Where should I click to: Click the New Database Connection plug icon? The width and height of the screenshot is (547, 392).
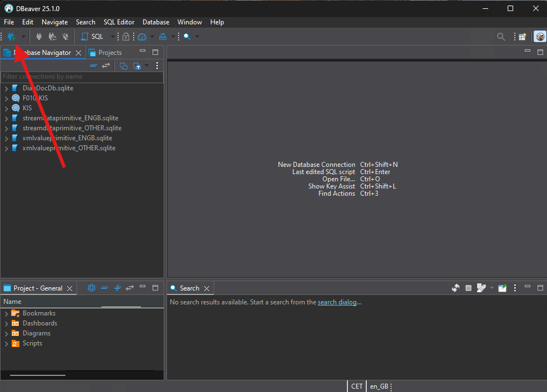click(x=11, y=37)
